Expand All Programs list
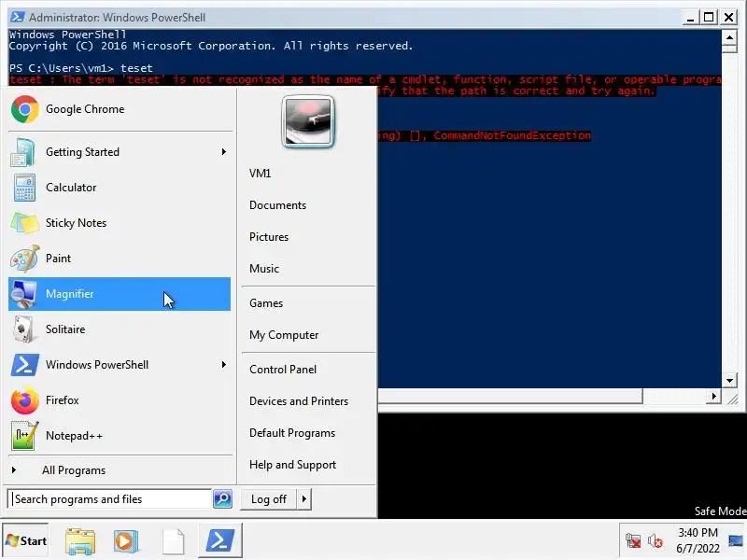The height and width of the screenshot is (560, 747). pyautogui.click(x=120, y=470)
